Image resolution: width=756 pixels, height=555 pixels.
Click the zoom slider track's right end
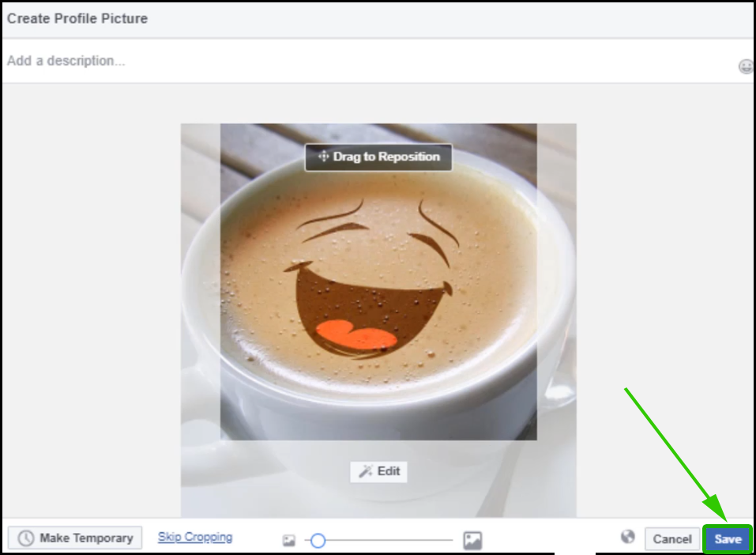(x=451, y=541)
